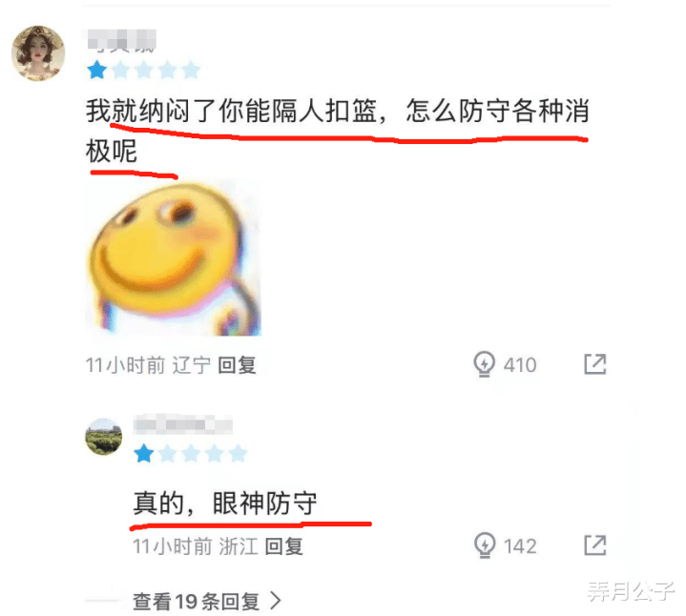Click the last faded star of top rating
Viewport: 686px width, 616px height.
pyautogui.click(x=191, y=70)
